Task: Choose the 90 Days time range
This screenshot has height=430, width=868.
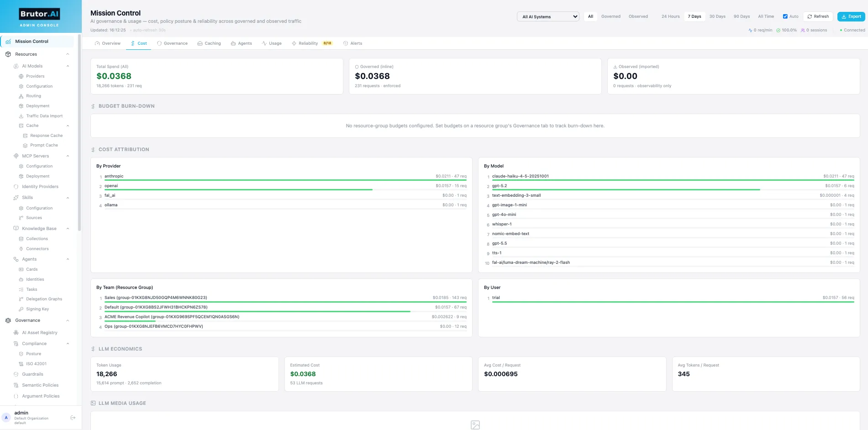Action: [x=742, y=16]
